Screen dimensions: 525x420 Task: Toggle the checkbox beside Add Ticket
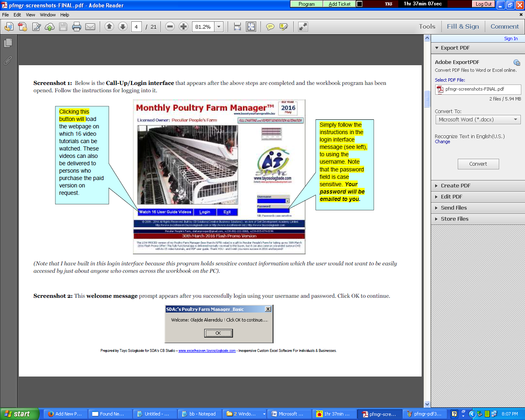tap(359, 4)
